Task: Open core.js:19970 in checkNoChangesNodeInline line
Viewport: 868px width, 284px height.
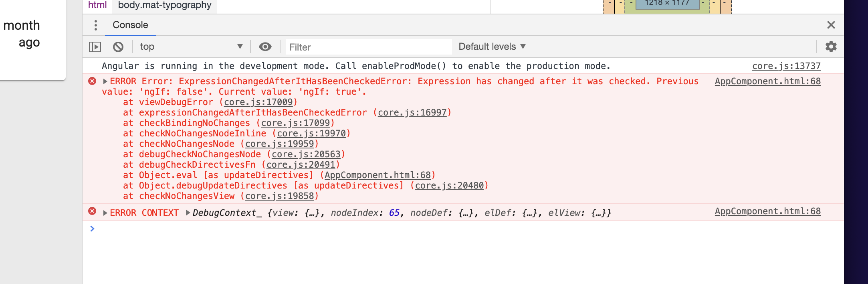Action: (311, 134)
